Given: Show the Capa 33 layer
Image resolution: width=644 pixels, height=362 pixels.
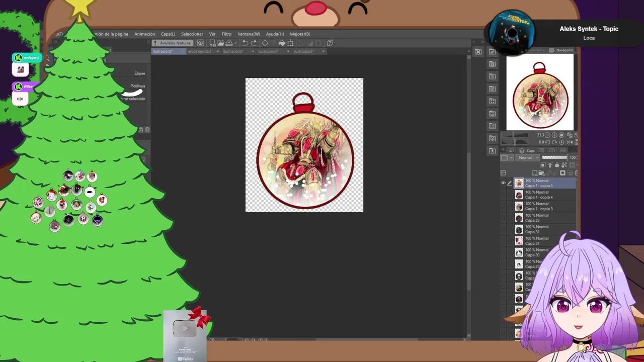Looking at the screenshot, I should 503,218.
